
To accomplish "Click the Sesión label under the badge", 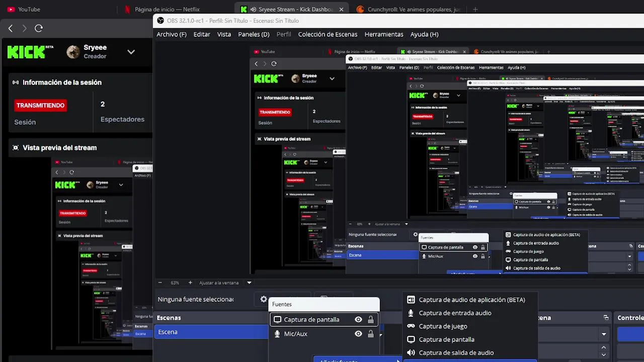I will [25, 122].
